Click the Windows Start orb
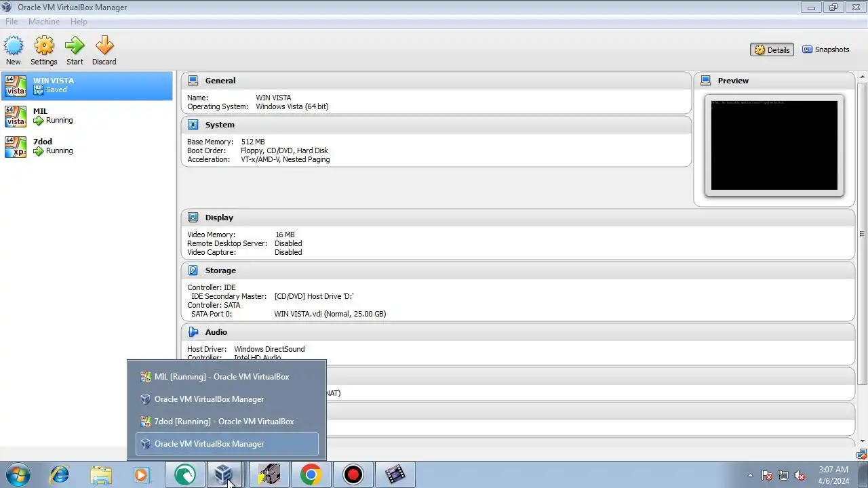Viewport: 868px width, 488px height. [x=18, y=474]
